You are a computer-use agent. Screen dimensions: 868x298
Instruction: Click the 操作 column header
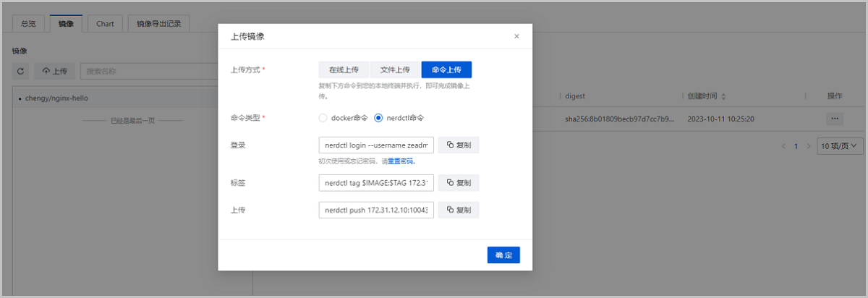[x=835, y=96]
